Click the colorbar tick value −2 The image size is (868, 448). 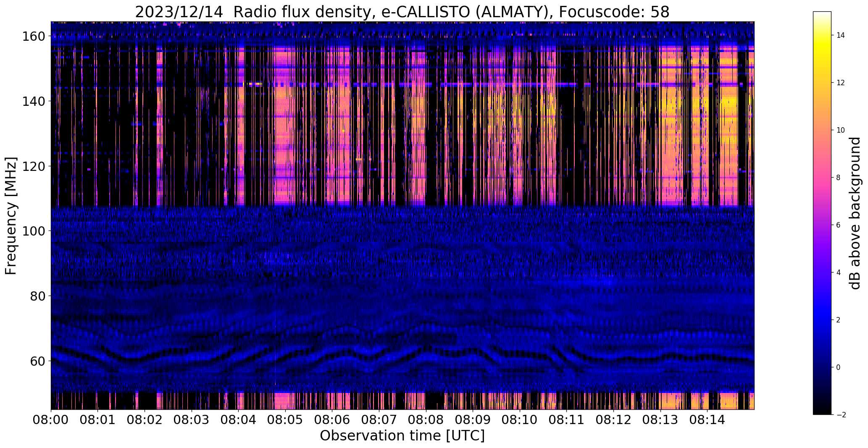[841, 415]
